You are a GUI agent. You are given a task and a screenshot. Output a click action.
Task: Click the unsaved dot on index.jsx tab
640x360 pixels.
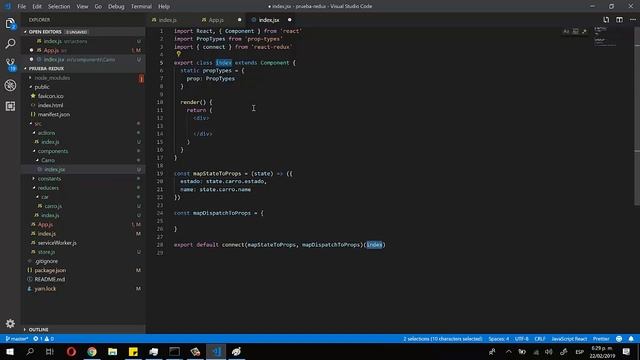(290, 20)
